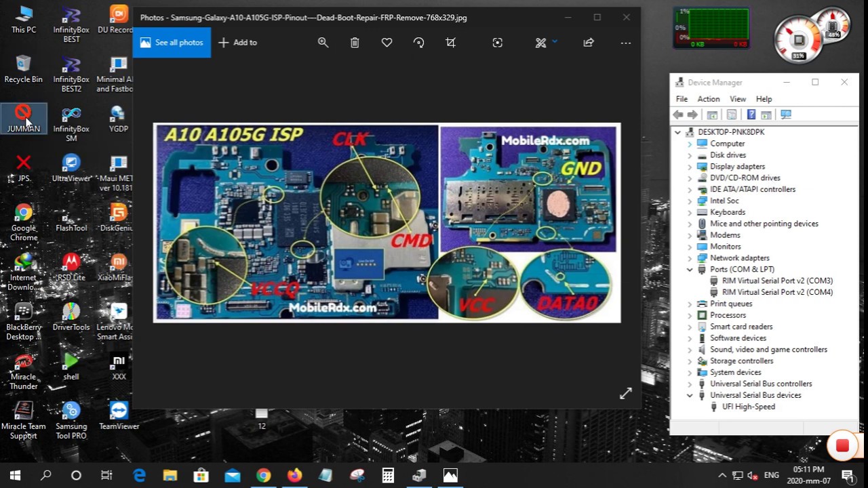Select RIM Virtual Serial Port v2 (COM3)

[777, 281]
